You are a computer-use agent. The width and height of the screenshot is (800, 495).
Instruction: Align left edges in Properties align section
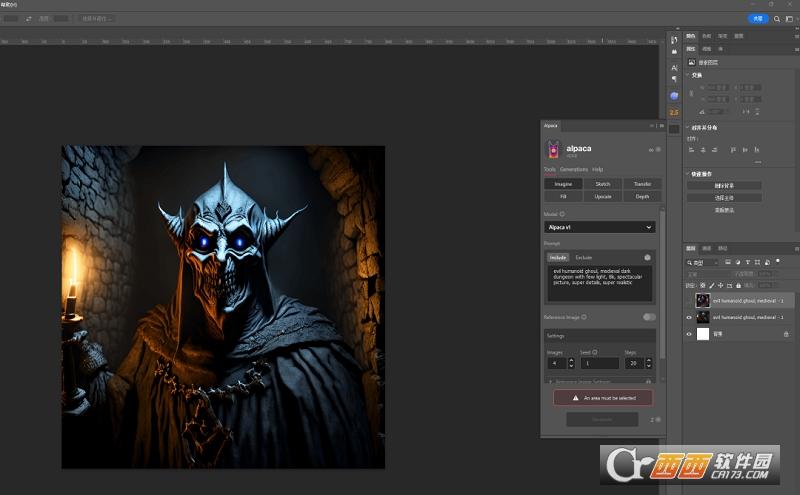691,150
